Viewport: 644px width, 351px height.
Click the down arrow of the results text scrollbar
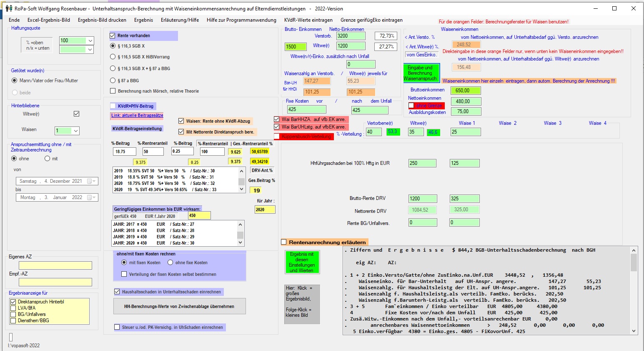pos(634,331)
